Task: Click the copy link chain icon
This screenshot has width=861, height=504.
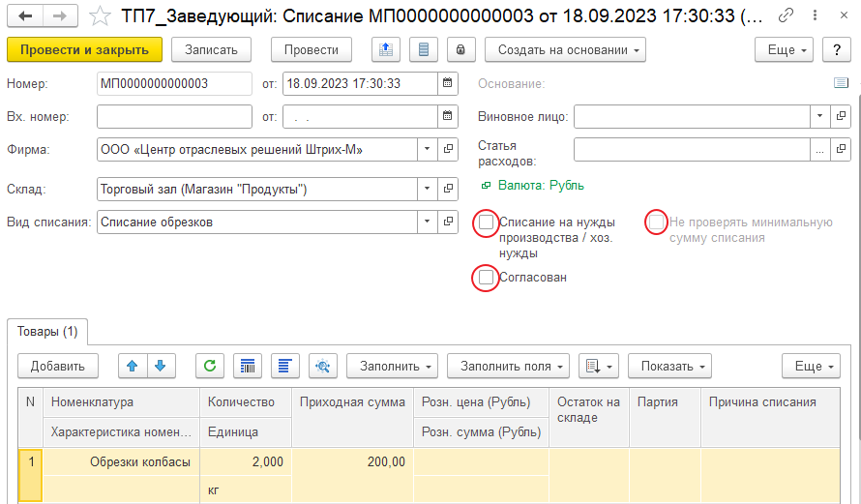Action: click(787, 16)
